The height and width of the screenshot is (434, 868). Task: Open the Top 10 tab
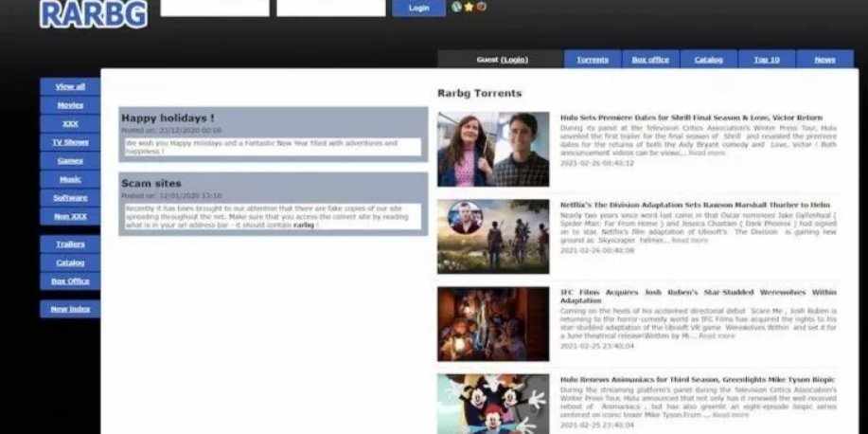pyautogui.click(x=767, y=60)
